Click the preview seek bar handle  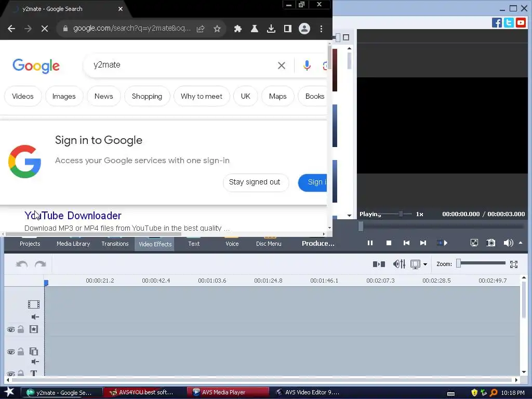[x=361, y=226]
